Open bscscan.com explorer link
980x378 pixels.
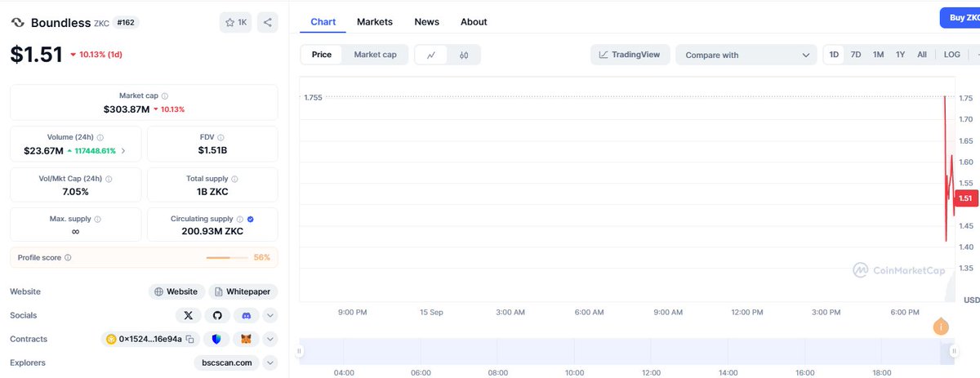coord(227,362)
